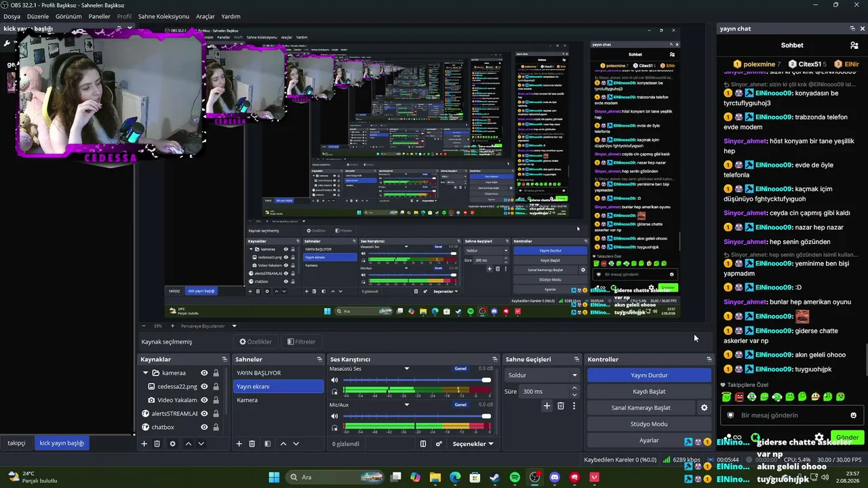The height and width of the screenshot is (488, 868).
Task: Mute the Mic/Aux speaker icon
Action: tap(334, 416)
